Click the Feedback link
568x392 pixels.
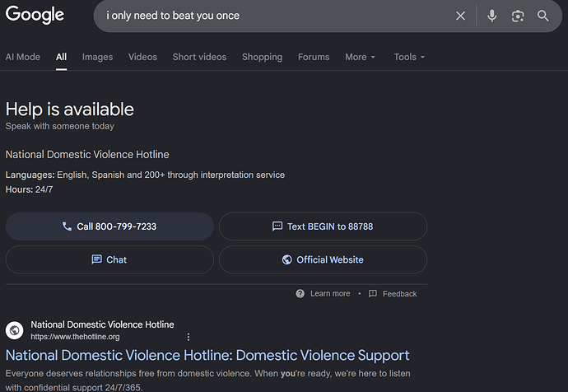pyautogui.click(x=393, y=293)
